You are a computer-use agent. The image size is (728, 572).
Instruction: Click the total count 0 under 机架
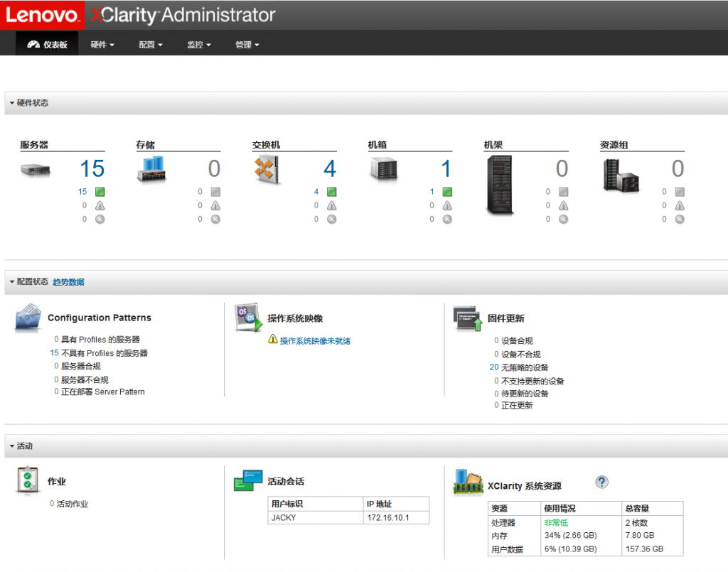(562, 168)
